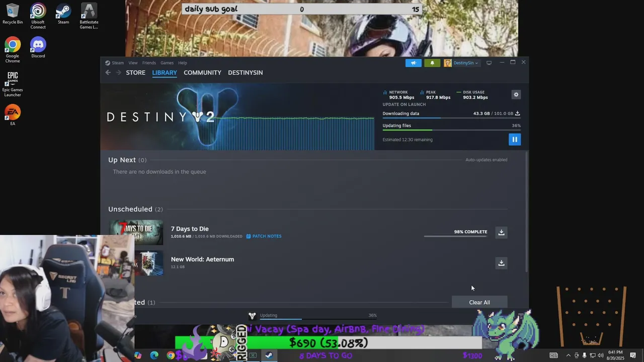Screen dimensions: 644x362
Task: Click the DestinySin avatar picture
Action: point(447,63)
